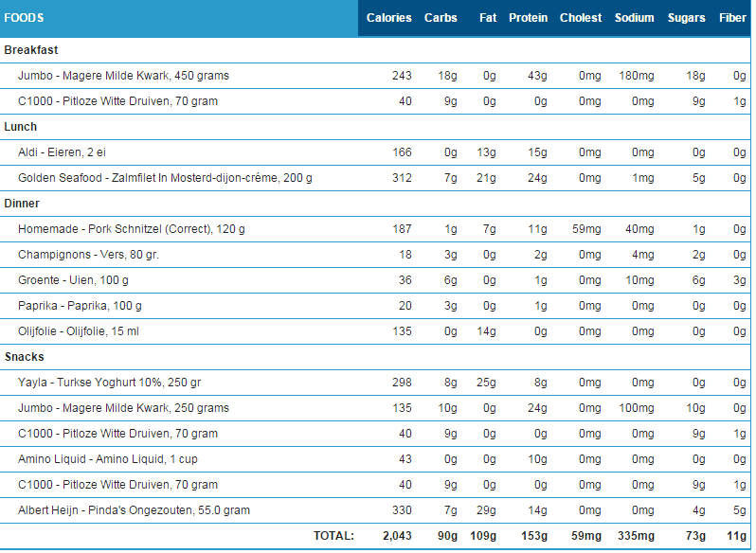Click the Sodium column header
The width and height of the screenshot is (756, 553).
coord(634,18)
